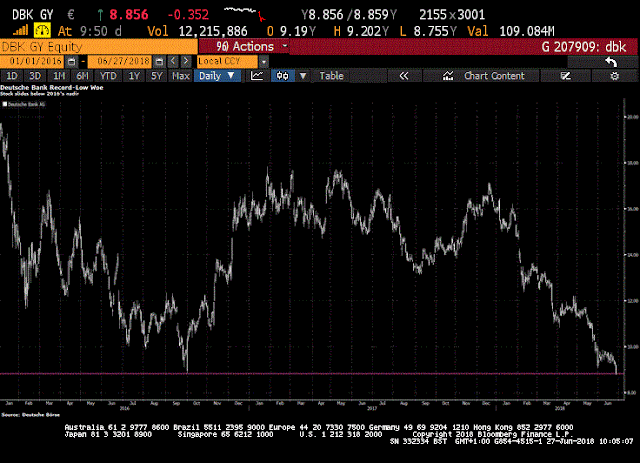Click the Deutsche Bank Record-Low Woe title
The image size is (640, 463).
(x=51, y=87)
